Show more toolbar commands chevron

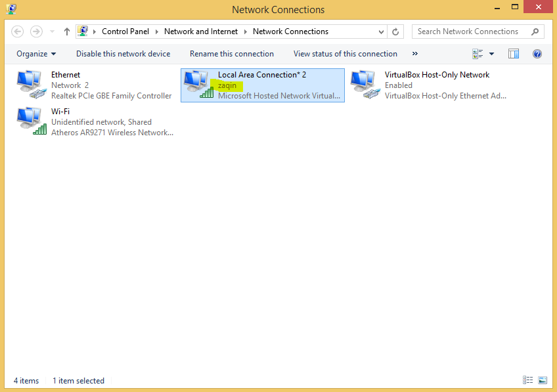(415, 54)
